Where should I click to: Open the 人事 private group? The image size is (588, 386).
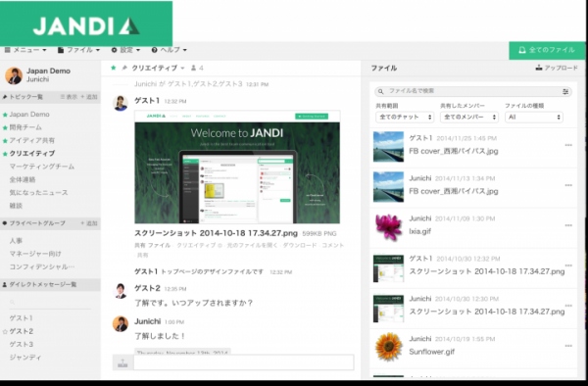tap(16, 241)
